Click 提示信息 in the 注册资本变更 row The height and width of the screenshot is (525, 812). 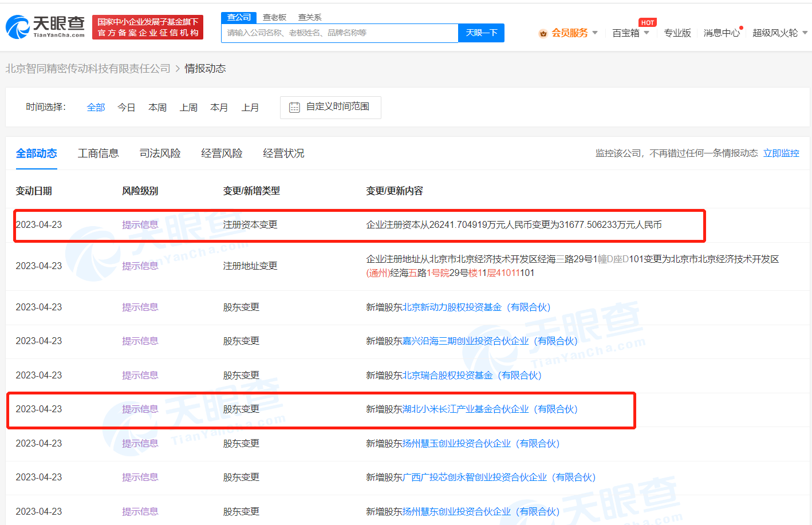pos(140,225)
